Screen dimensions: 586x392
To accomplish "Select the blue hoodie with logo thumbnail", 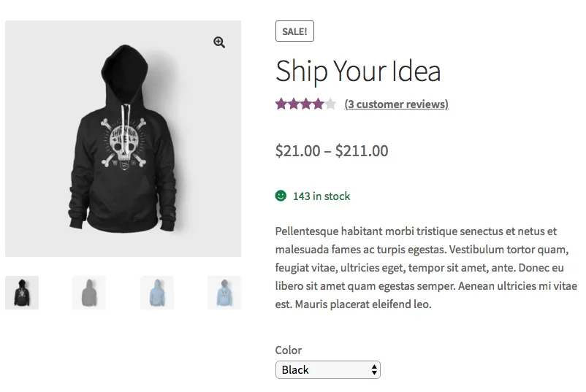I will point(224,293).
